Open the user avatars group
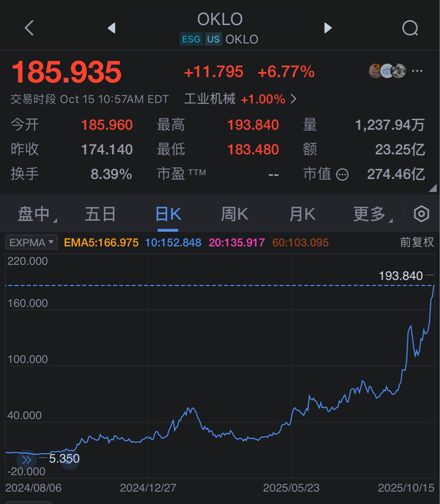Screen dimensions: 440x504 387,71
